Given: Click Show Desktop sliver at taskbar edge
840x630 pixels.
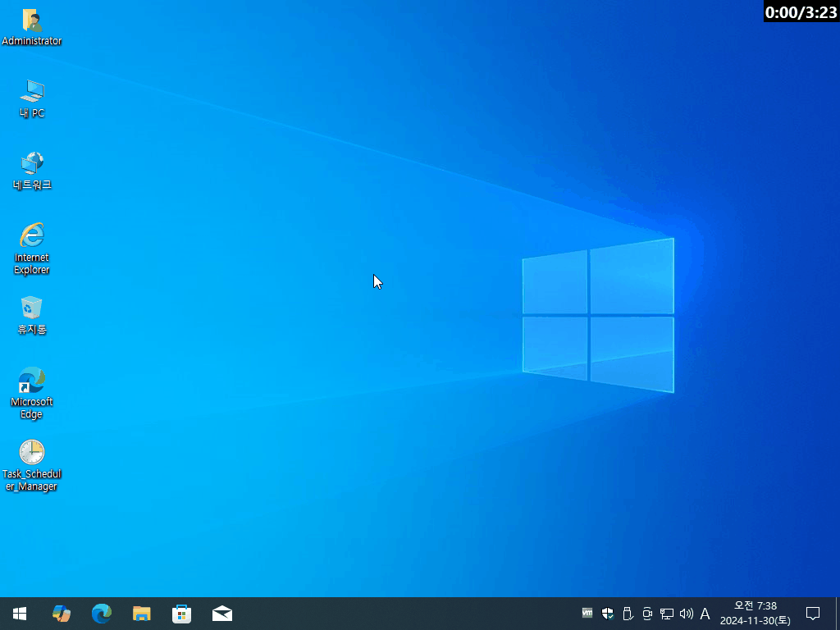Looking at the screenshot, I should tap(838, 614).
